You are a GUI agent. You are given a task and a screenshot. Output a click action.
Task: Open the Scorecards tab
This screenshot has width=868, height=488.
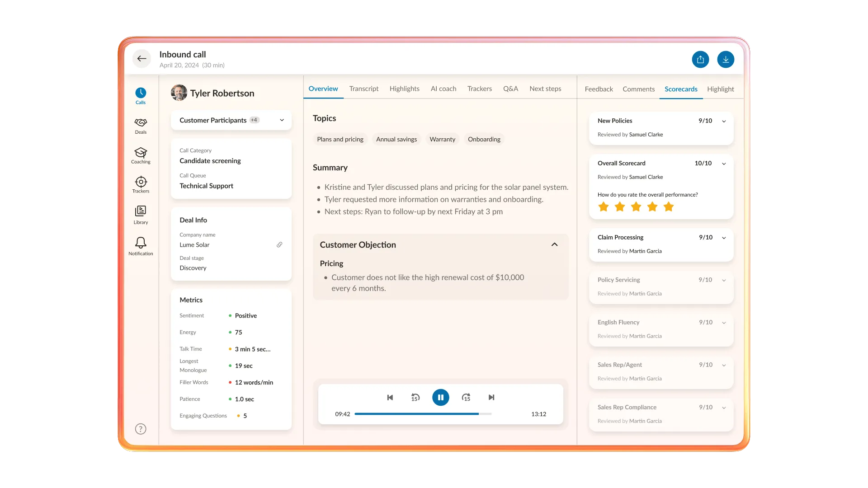tap(681, 89)
